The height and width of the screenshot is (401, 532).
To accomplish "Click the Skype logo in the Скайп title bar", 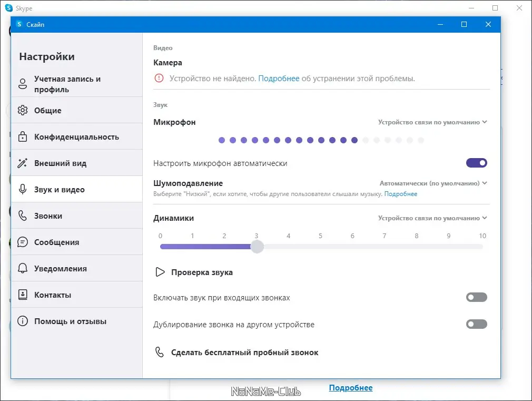I will [19, 24].
